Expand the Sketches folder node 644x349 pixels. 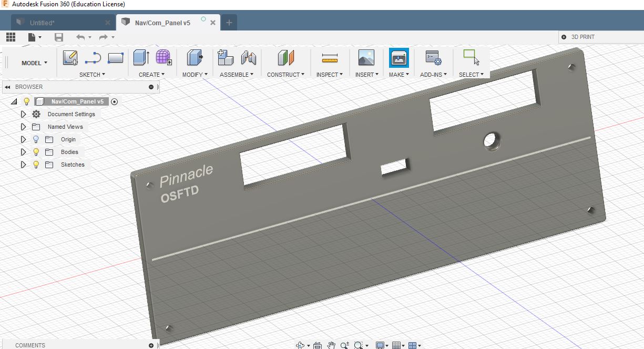pyautogui.click(x=23, y=165)
